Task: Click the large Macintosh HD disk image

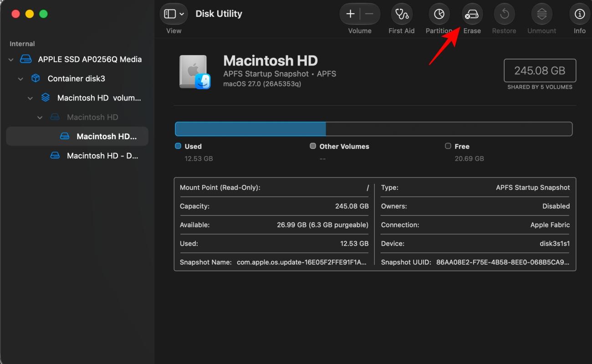Action: click(195, 72)
